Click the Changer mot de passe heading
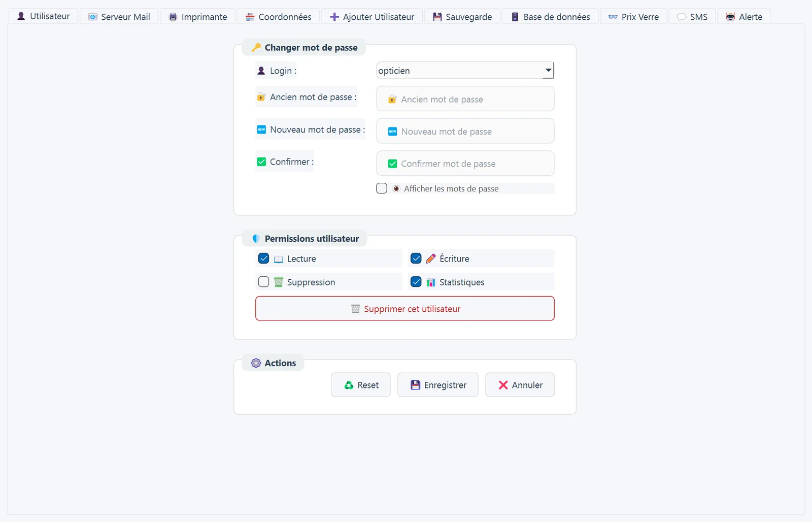 tap(311, 47)
